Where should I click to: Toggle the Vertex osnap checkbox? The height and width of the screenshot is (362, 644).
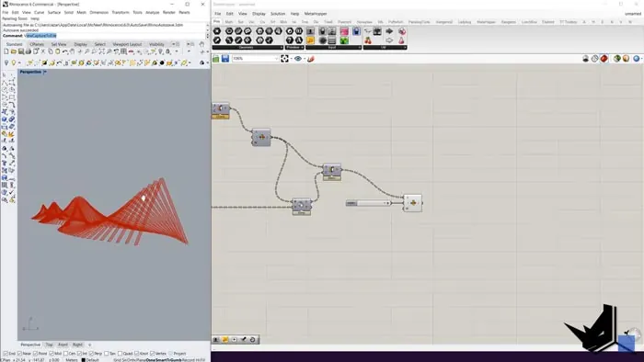[x=153, y=354]
